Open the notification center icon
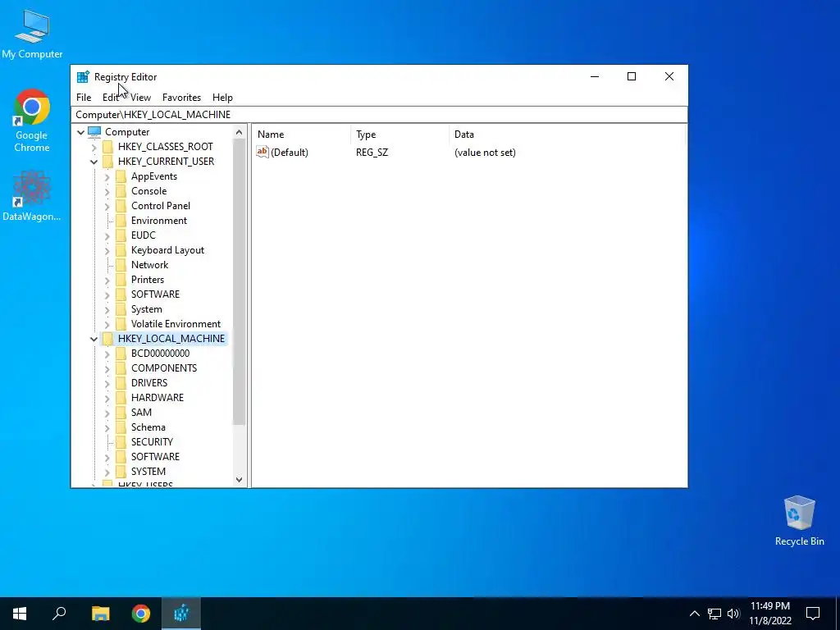The image size is (840, 630). pyautogui.click(x=813, y=614)
